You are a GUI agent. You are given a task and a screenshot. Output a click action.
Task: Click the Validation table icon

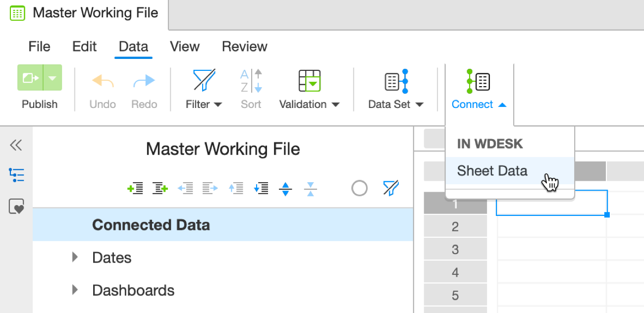click(x=310, y=80)
